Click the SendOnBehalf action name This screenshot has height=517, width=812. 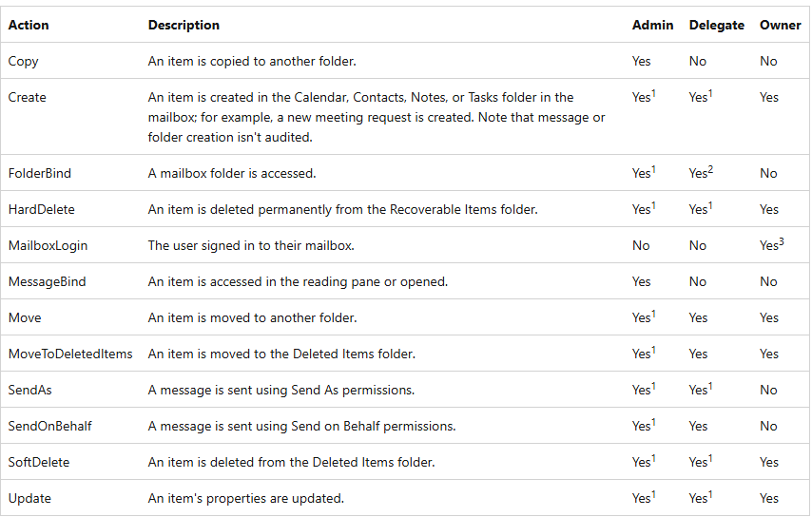[49, 426]
